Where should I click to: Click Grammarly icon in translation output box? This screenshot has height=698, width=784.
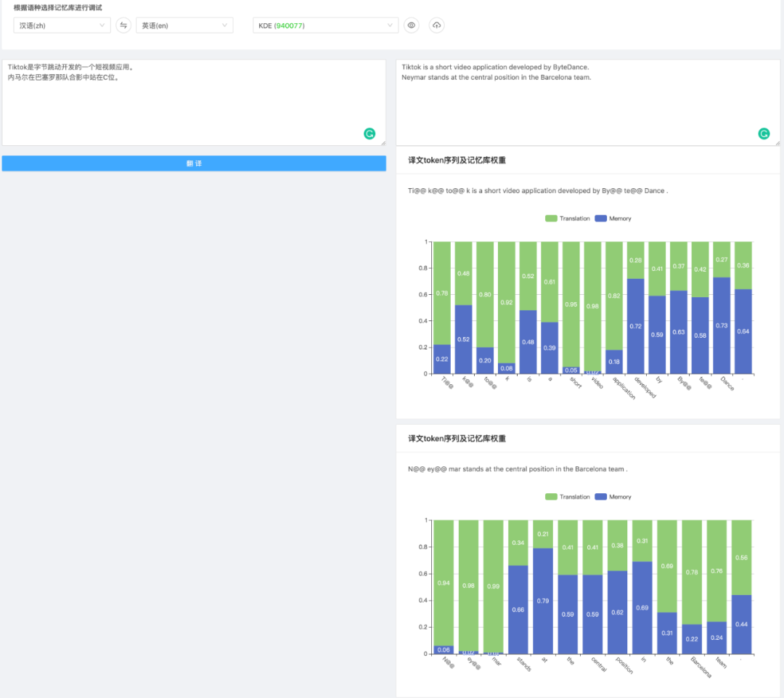click(x=764, y=134)
